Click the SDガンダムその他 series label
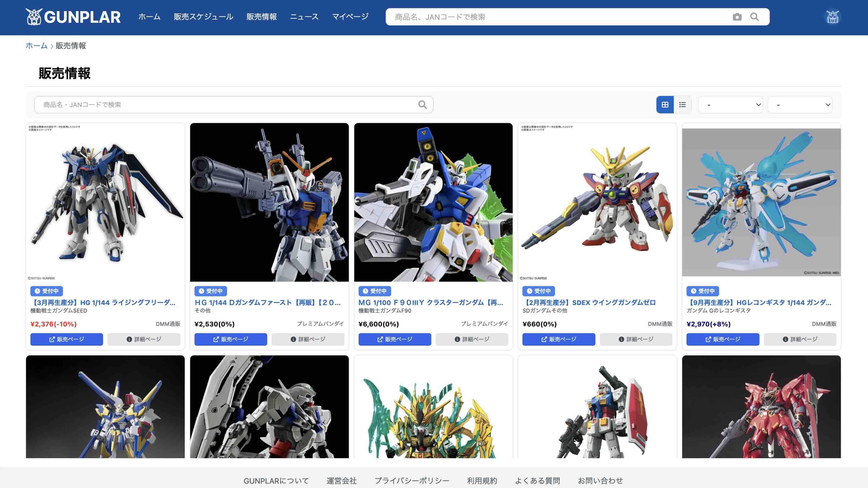868x488 pixels. pyautogui.click(x=544, y=310)
